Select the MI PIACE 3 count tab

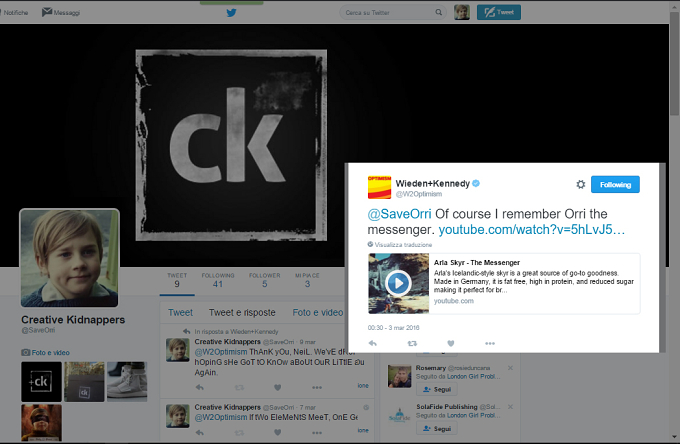pyautogui.click(x=307, y=281)
